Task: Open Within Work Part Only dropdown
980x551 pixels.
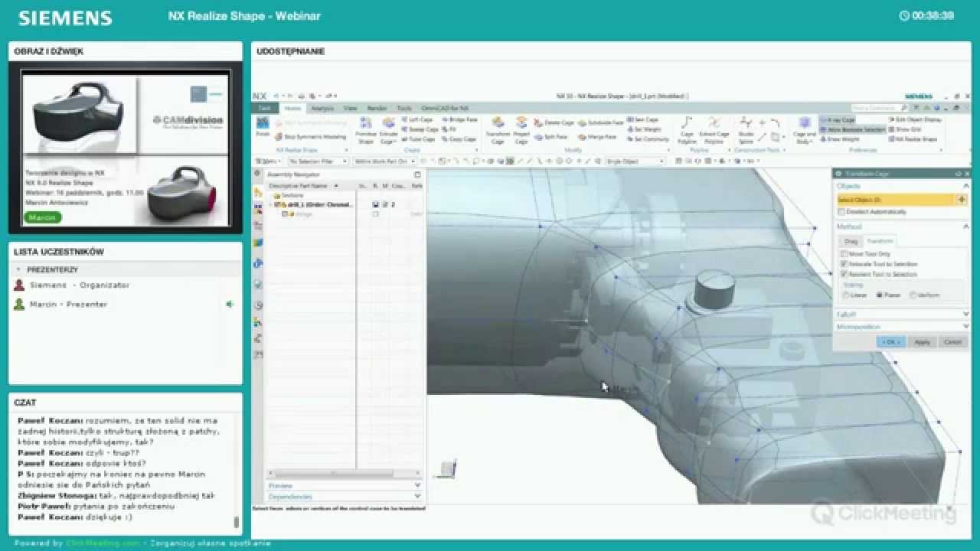Action: [x=385, y=161]
